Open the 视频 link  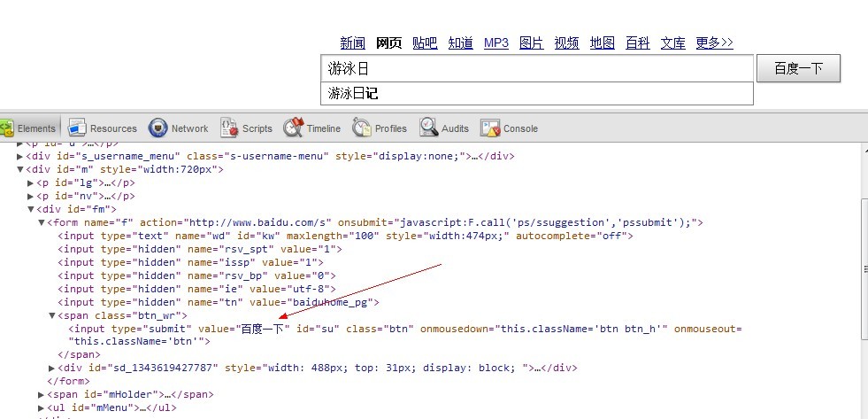tap(567, 43)
